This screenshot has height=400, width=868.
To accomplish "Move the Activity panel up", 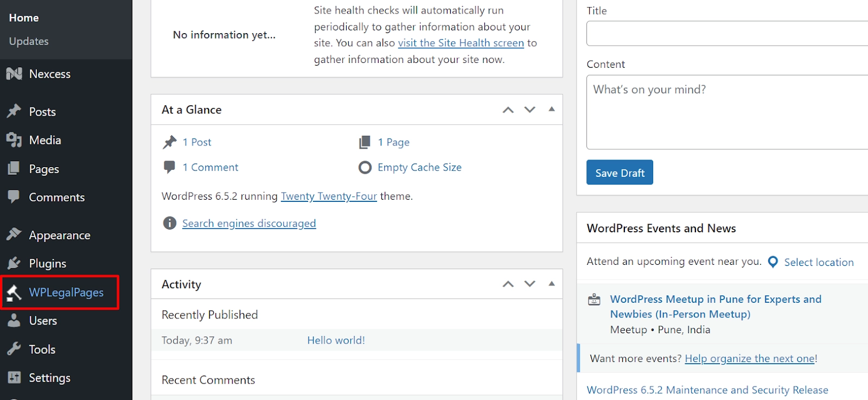I will [508, 284].
